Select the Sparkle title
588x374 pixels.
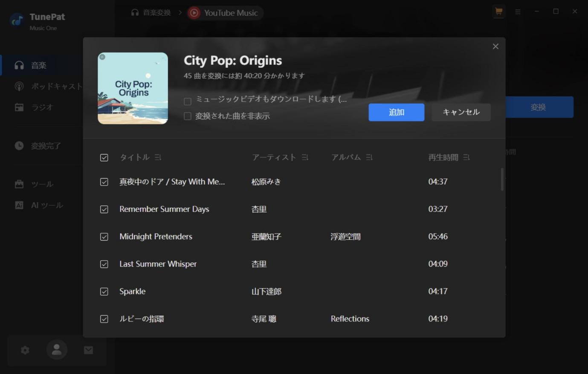tap(132, 291)
